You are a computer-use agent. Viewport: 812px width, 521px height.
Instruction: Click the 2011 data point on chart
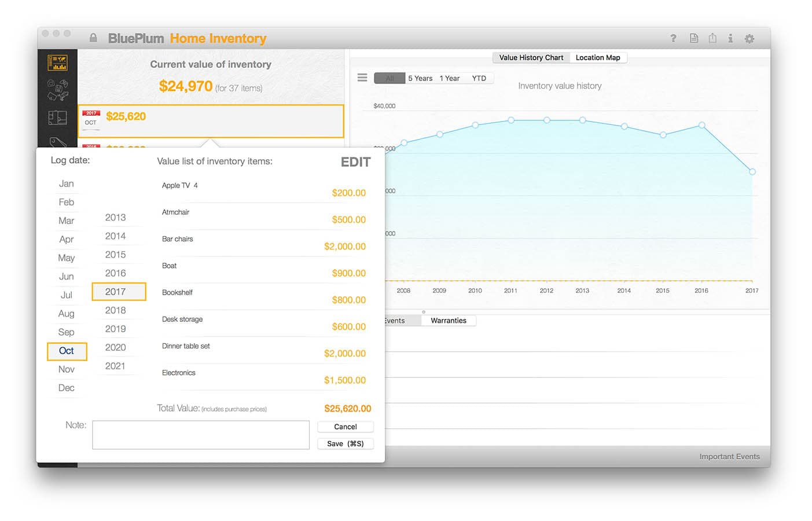(x=511, y=120)
